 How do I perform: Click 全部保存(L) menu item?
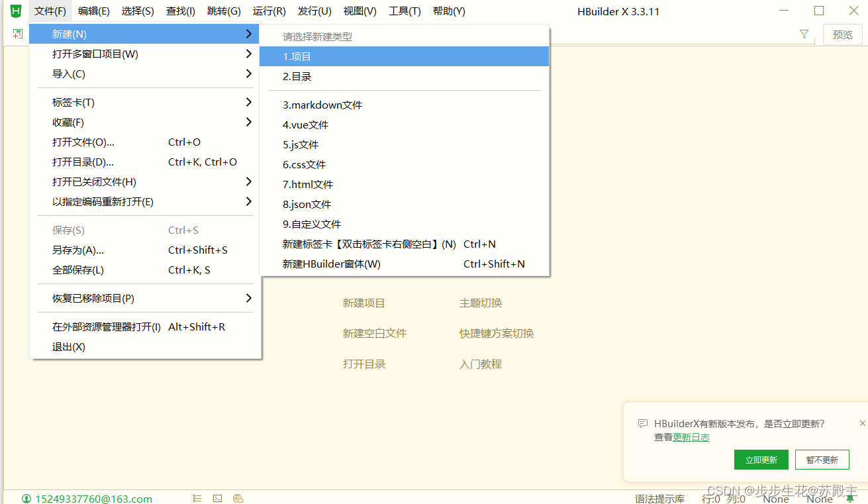click(x=144, y=270)
